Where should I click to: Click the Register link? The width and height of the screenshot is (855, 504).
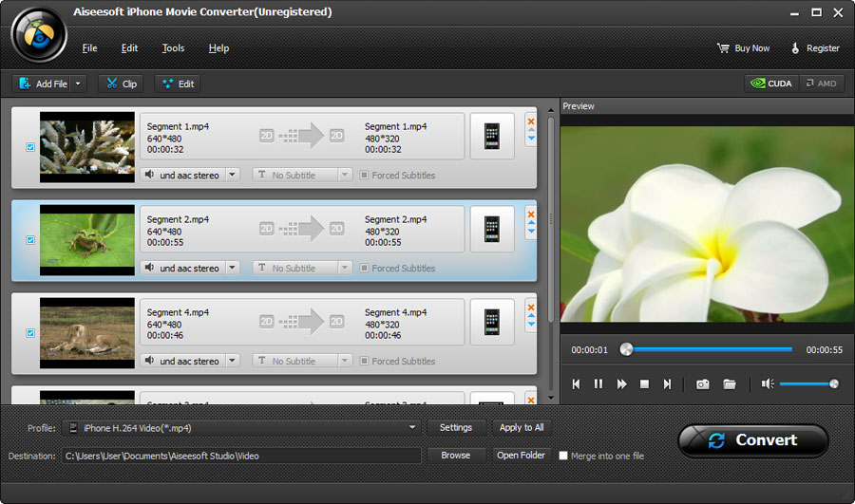coord(815,48)
